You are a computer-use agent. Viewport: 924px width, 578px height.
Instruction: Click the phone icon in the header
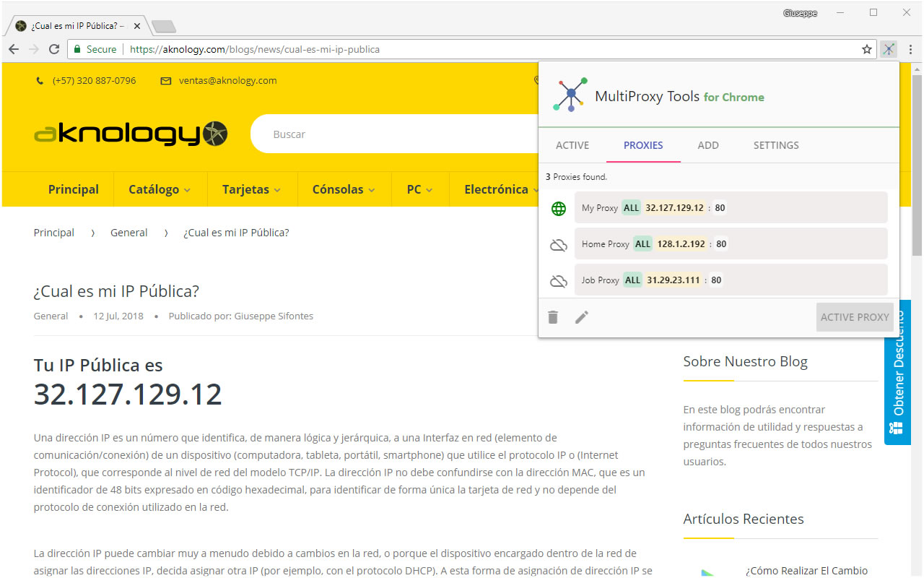click(40, 81)
